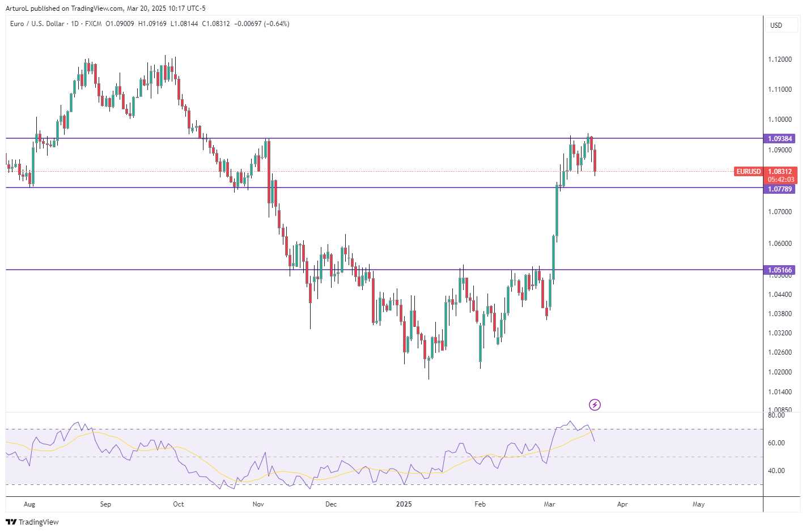Click the ArturoL published header text
Viewport: 806px width, 532px height.
tap(105, 8)
